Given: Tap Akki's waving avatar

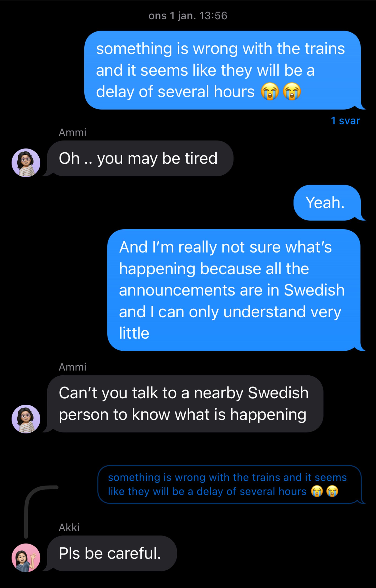Looking at the screenshot, I should [26, 558].
